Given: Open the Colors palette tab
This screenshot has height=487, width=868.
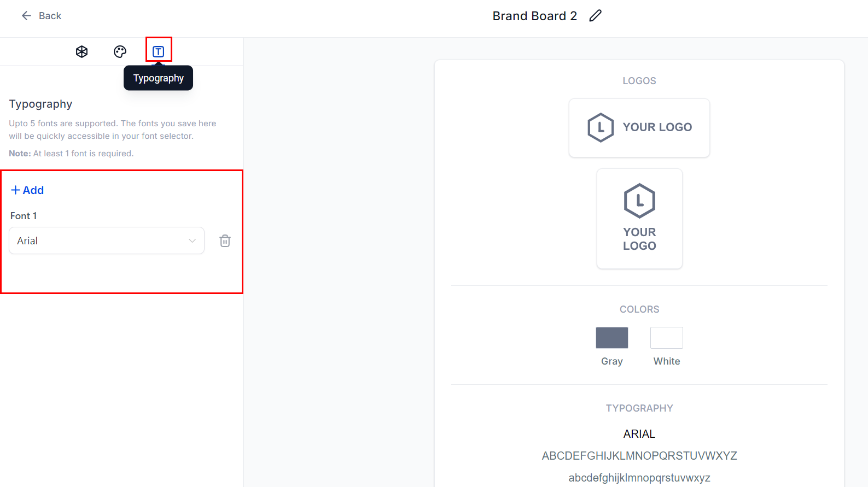Looking at the screenshot, I should (119, 51).
